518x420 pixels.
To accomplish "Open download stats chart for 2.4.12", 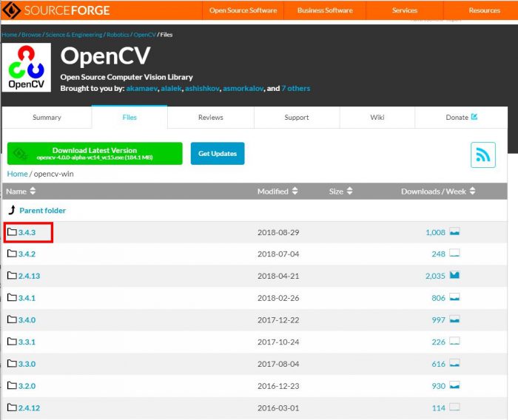I will [454, 407].
